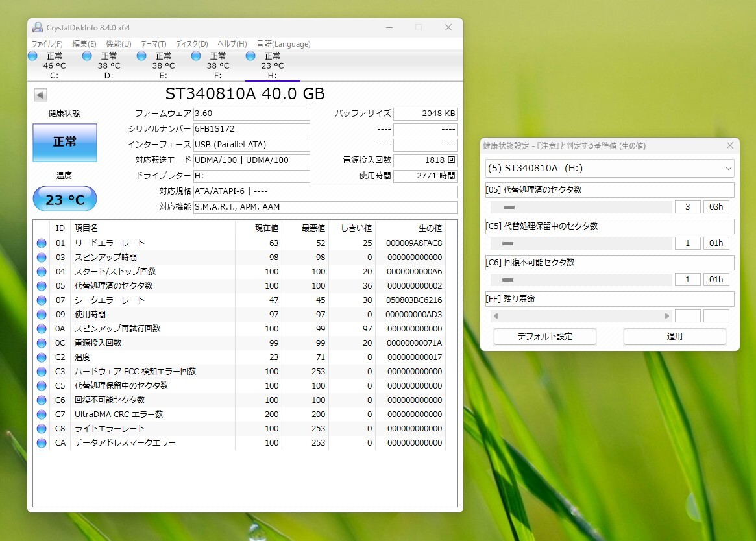756x541 pixels.
Task: Click CrystalDiskInfo app icon in title bar
Action: (38, 27)
